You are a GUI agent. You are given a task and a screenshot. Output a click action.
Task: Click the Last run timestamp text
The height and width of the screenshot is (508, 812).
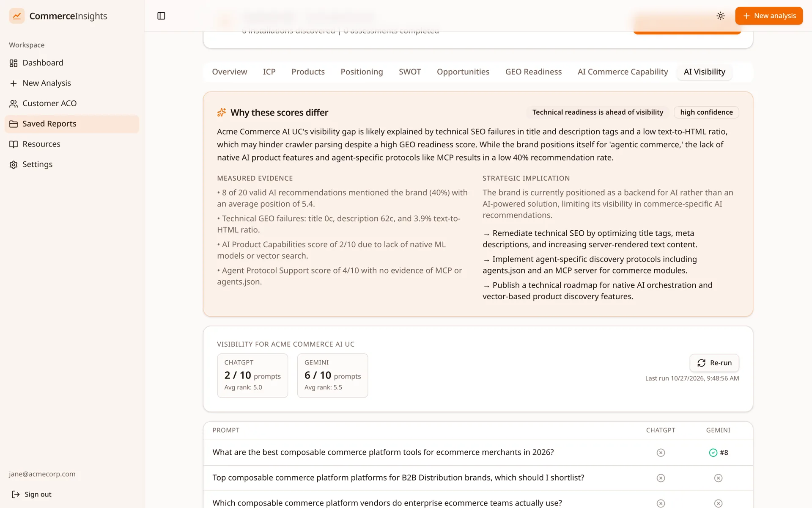(692, 378)
